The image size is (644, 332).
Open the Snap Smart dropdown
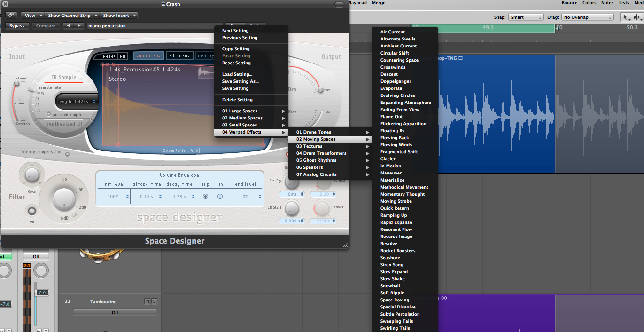click(526, 17)
